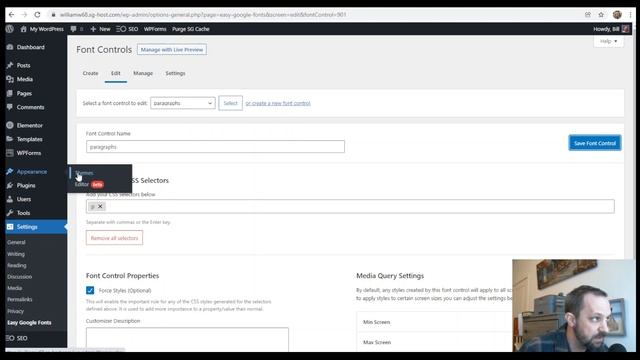Expand the Help dropdown
The image size is (640, 360).
pyautogui.click(x=608, y=42)
